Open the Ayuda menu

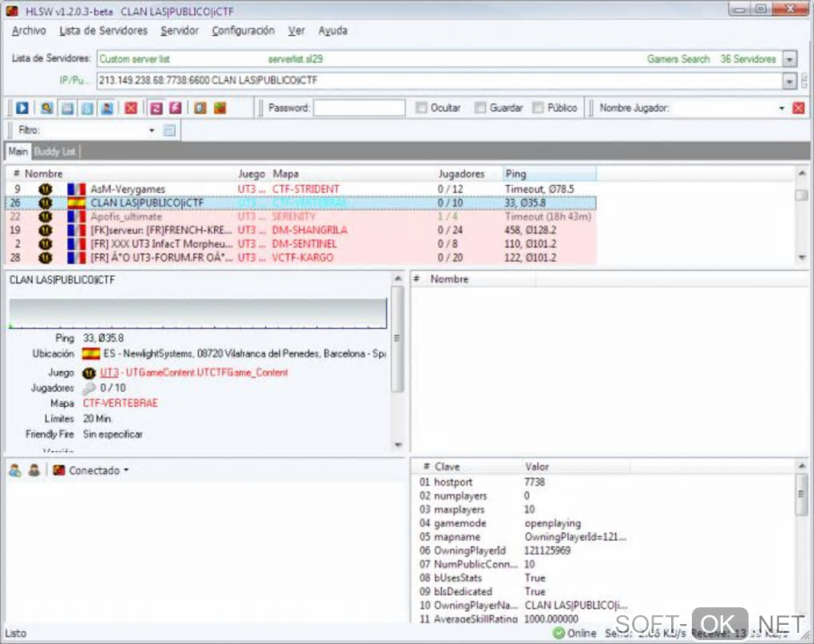333,30
